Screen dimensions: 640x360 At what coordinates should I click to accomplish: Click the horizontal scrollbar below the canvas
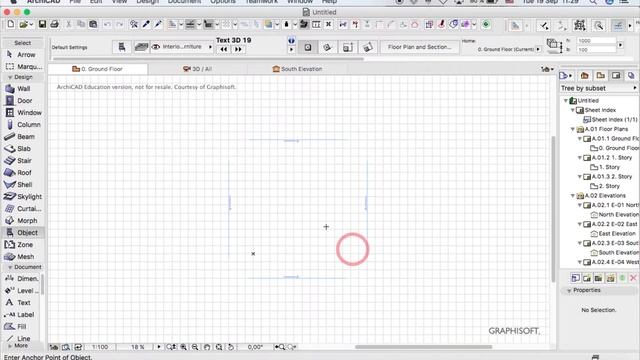tap(423, 347)
